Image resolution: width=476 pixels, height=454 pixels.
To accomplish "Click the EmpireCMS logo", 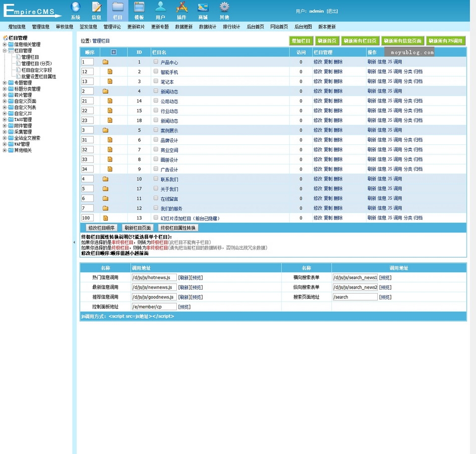I will click(32, 11).
